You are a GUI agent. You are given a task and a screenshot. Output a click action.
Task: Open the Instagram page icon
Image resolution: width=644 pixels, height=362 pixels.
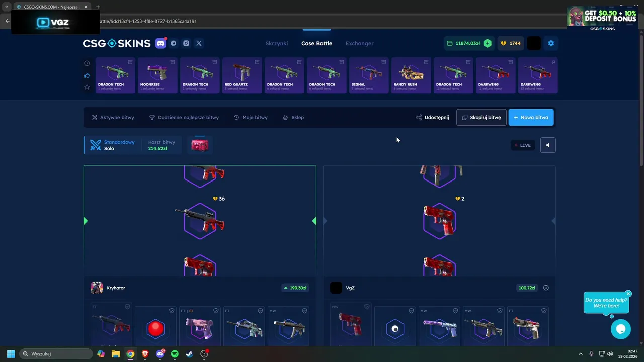point(186,43)
